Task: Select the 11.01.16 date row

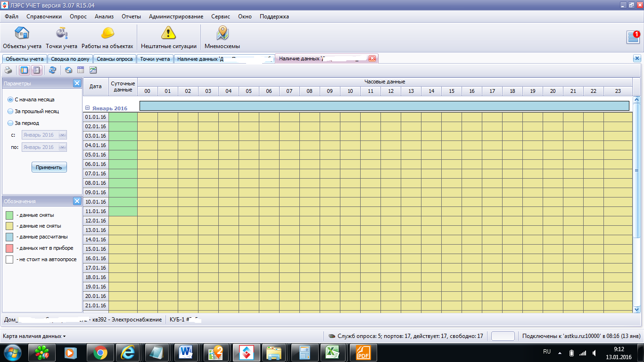Action: coord(96,211)
